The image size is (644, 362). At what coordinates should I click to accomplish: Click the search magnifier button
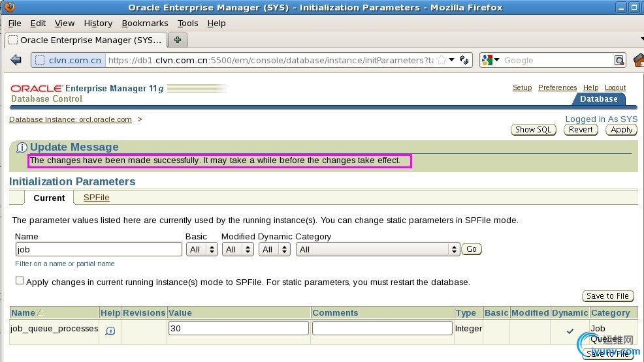coord(619,60)
